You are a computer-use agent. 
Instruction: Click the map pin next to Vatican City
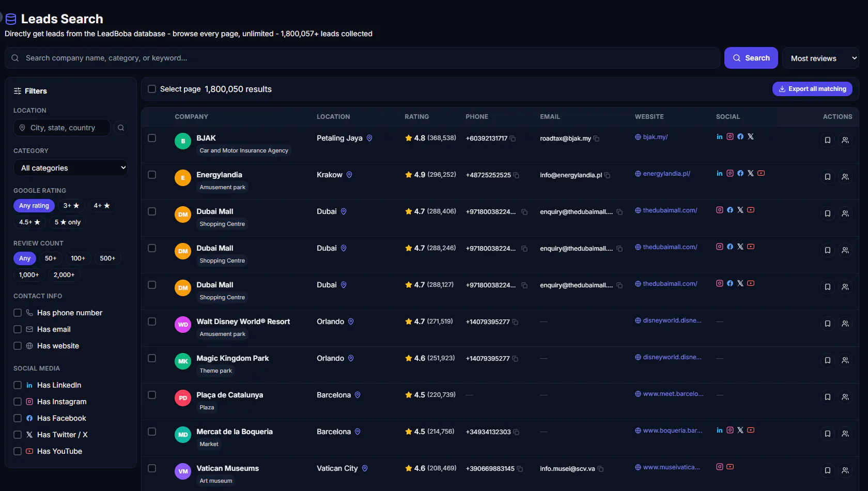365,468
